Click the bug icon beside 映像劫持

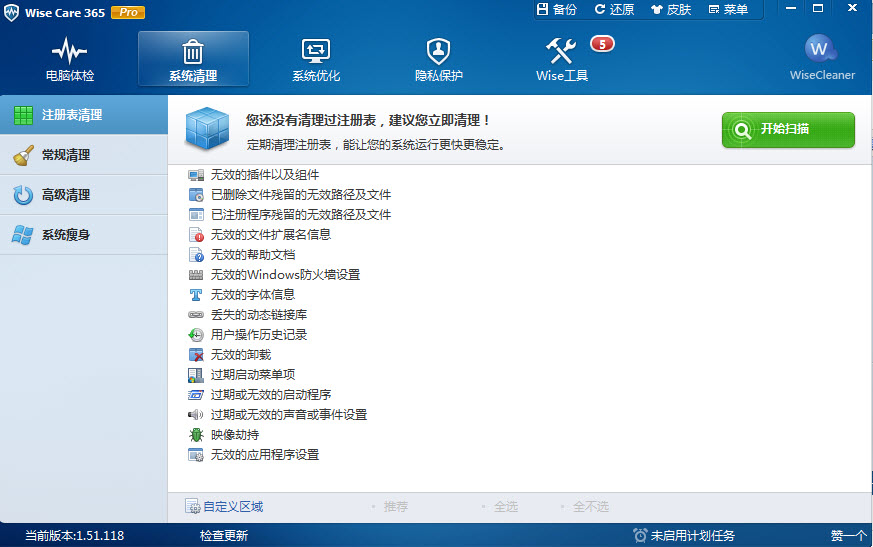click(x=196, y=435)
